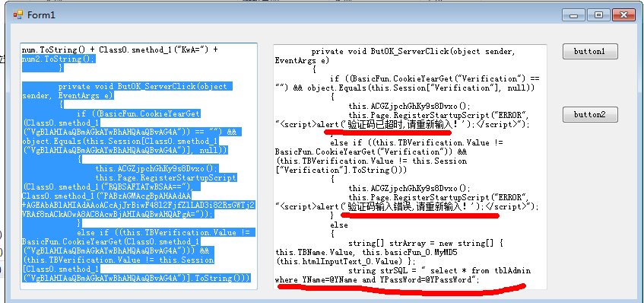Close the Form1 window
The image size is (644, 303).
point(624,15)
